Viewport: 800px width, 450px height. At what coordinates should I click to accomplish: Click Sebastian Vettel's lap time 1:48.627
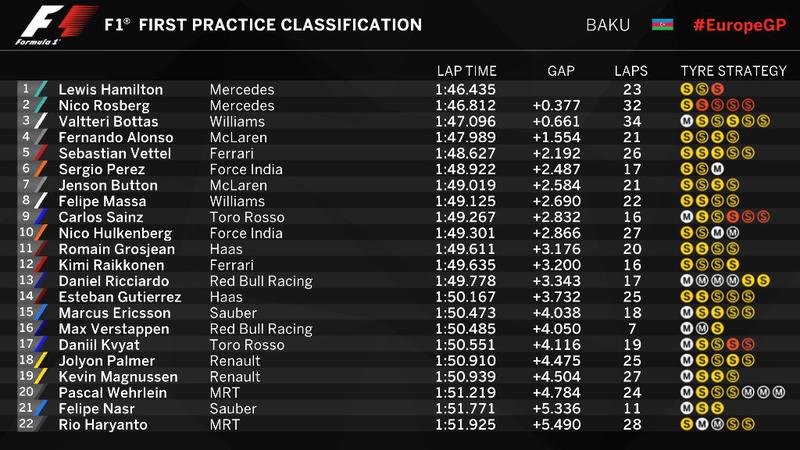tap(465, 153)
